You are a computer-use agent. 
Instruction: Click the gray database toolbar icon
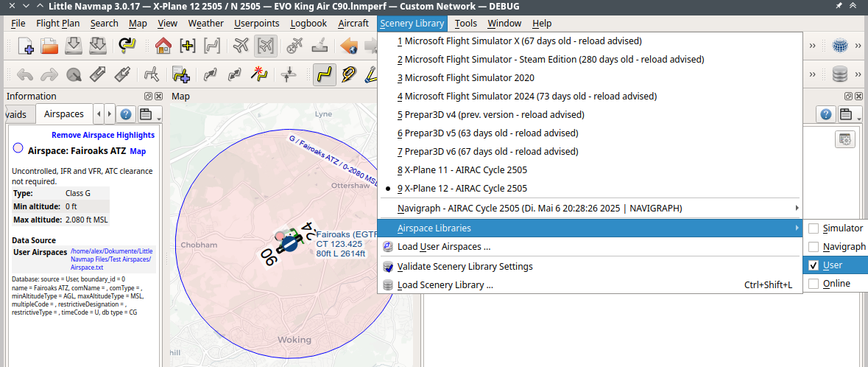840,74
